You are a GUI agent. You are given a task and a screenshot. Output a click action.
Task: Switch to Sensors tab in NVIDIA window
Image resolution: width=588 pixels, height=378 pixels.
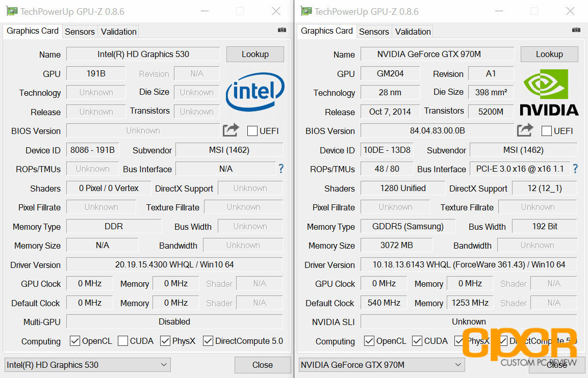(374, 32)
